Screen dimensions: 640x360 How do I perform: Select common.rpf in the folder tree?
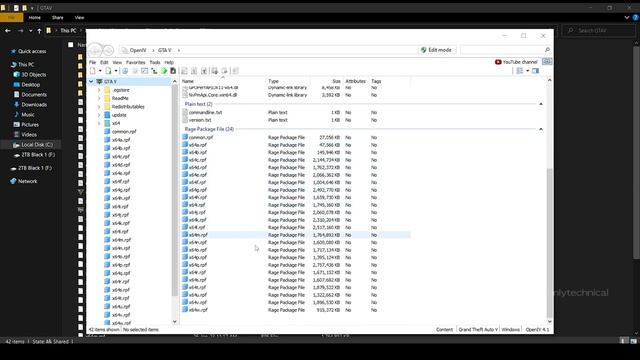click(124, 131)
